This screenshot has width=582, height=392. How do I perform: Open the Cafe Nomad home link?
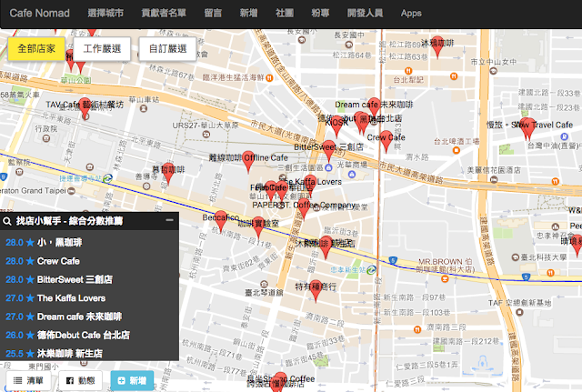39,13
